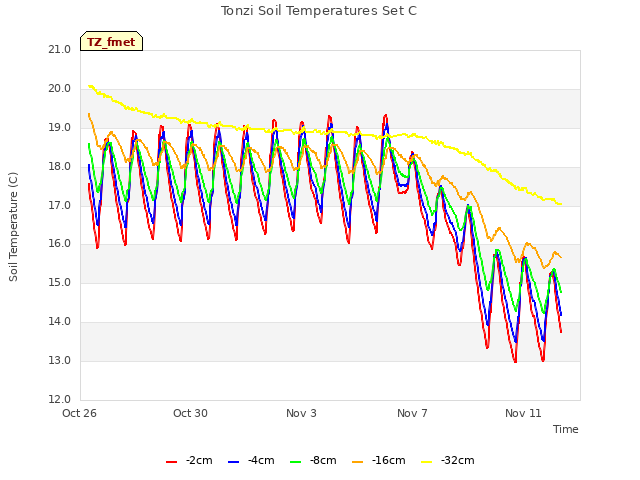Image resolution: width=640 pixels, height=480 pixels.
Task: Click the Nov 11 x-axis tick label
Action: (523, 413)
